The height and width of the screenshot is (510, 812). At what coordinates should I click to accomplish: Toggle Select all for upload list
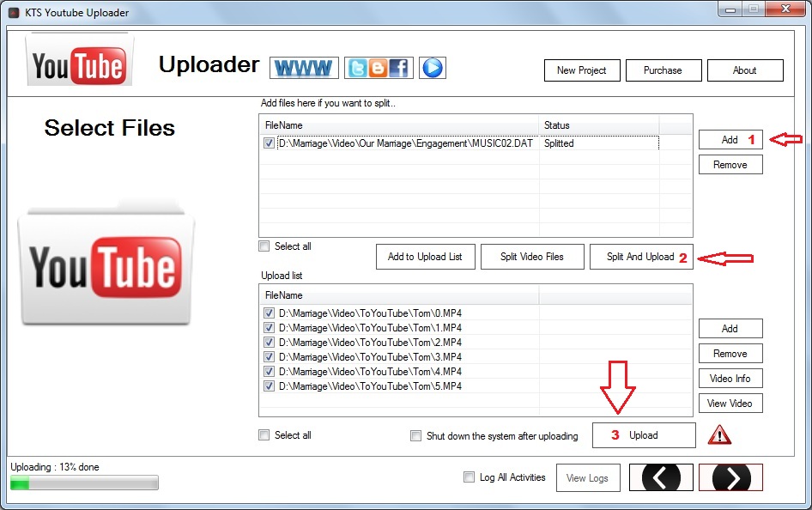[264, 435]
